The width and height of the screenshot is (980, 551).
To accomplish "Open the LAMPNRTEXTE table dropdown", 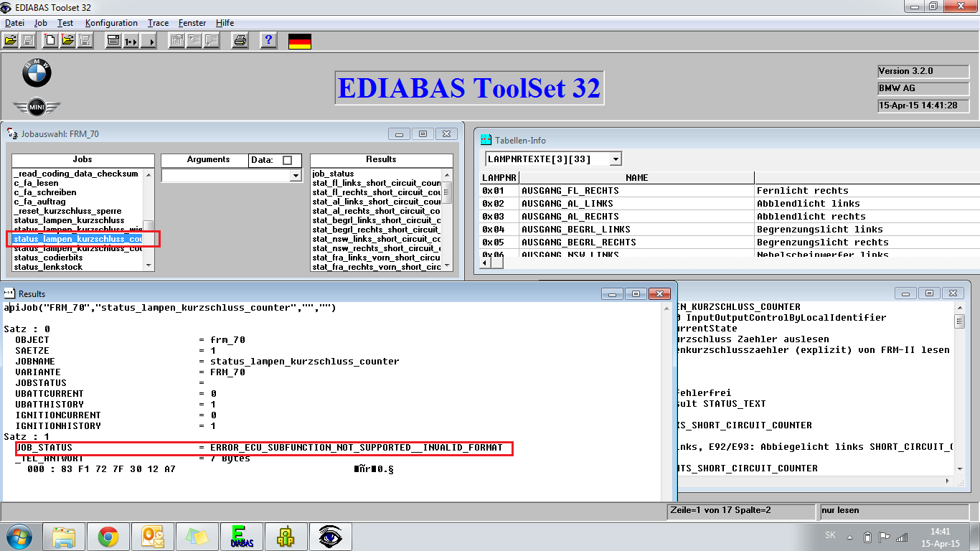I will point(616,159).
